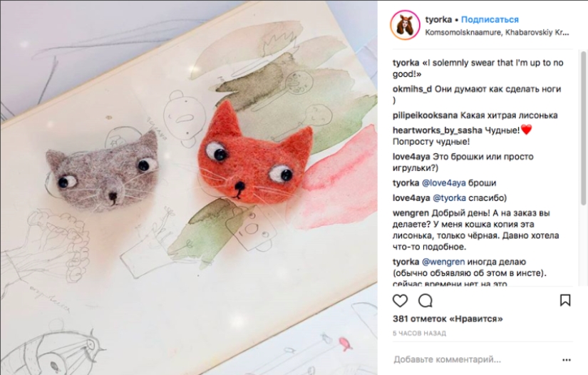Open comments via speech bubble icon
The image size is (588, 375).
(x=425, y=300)
